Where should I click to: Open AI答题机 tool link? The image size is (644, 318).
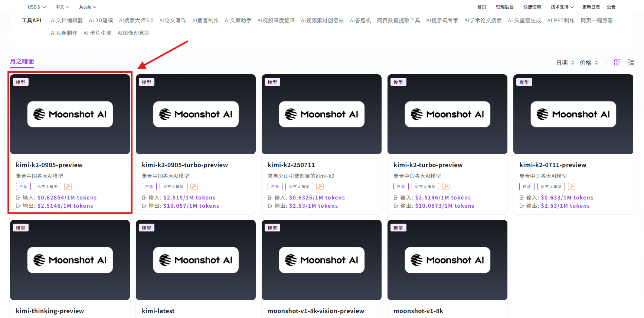tap(360, 20)
